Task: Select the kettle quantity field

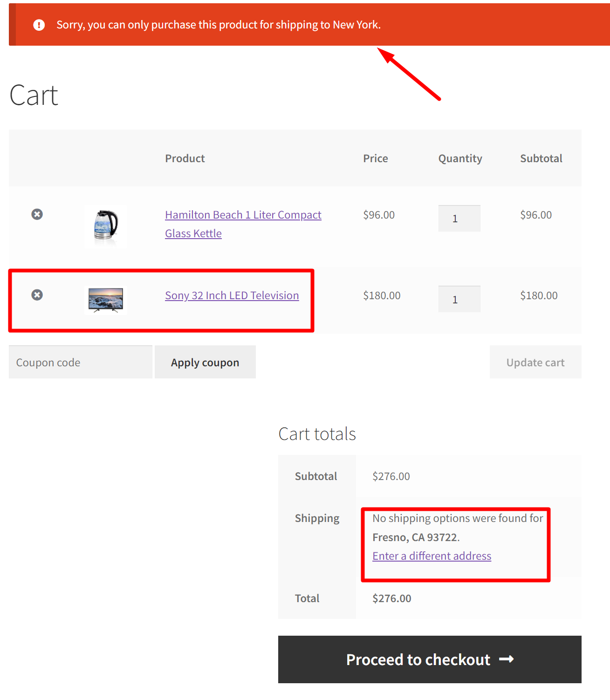Action: tap(459, 218)
